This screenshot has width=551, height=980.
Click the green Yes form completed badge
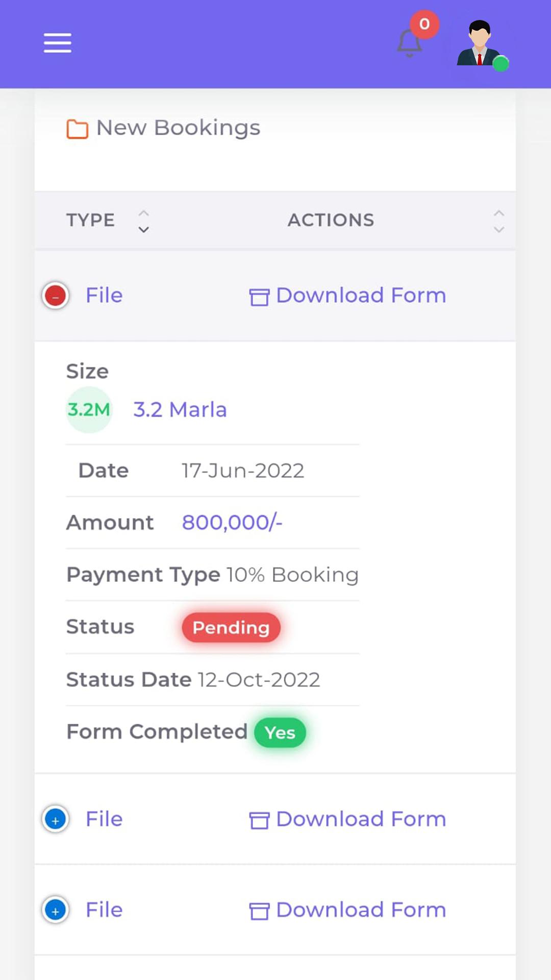(280, 732)
